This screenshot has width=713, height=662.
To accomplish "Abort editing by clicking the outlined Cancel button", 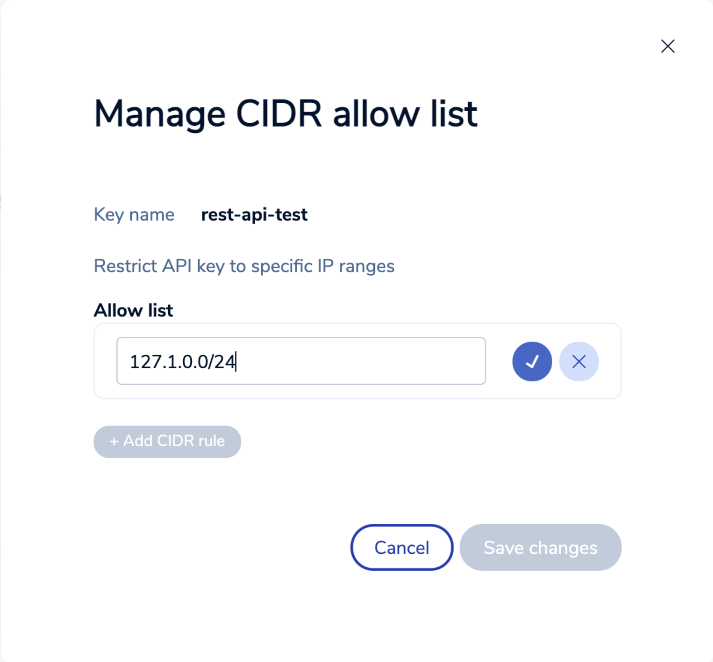I will [x=401, y=547].
